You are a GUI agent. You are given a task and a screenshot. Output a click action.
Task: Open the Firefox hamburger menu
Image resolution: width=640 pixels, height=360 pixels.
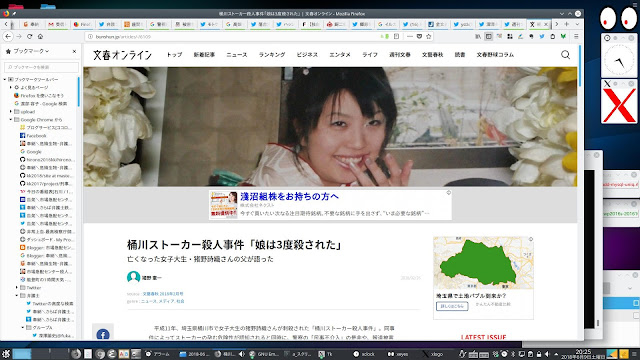pyautogui.click(x=576, y=36)
